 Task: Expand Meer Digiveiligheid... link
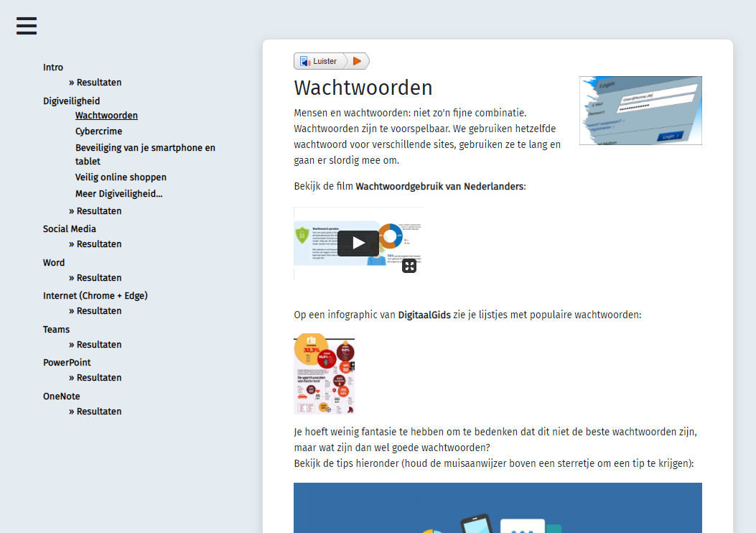pyautogui.click(x=118, y=194)
